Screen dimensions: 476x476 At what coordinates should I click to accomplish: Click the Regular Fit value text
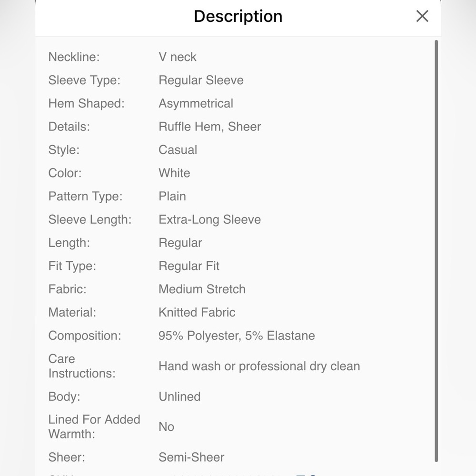click(189, 266)
